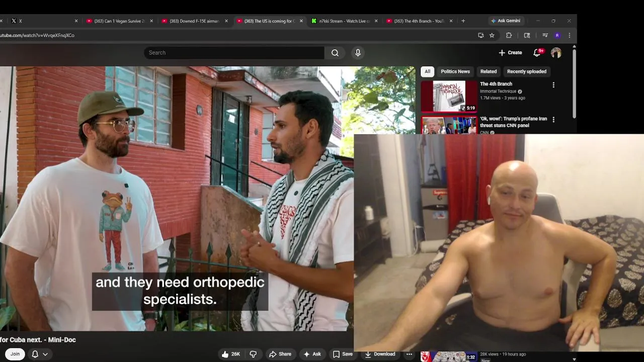Open the media controls icon in Chrome toolbar
Image resolution: width=644 pixels, height=362 pixels.
545,35
